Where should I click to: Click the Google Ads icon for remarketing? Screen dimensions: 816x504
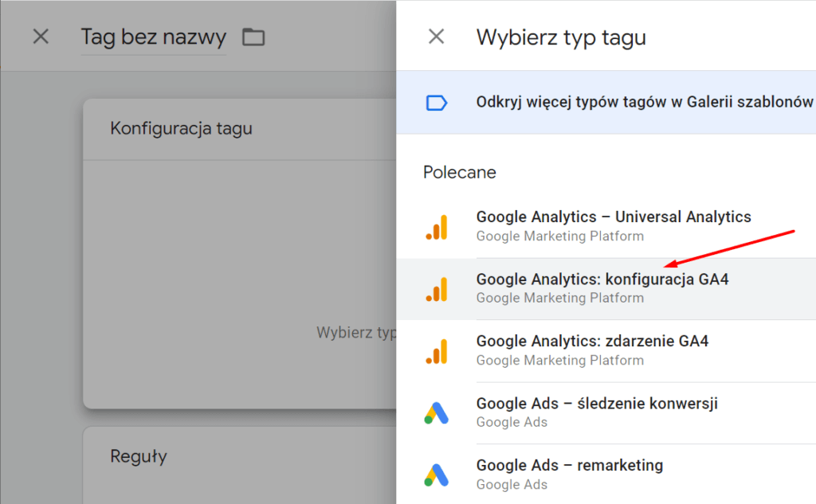click(x=436, y=475)
